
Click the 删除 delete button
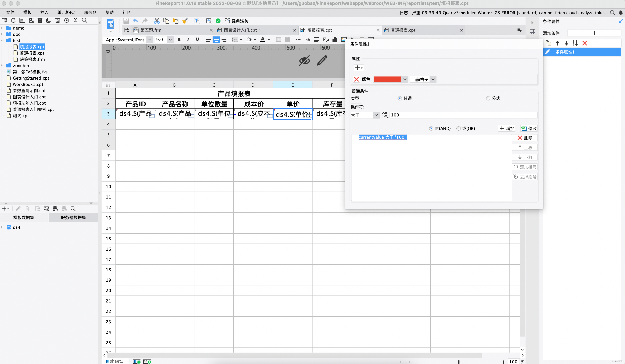[x=524, y=138]
